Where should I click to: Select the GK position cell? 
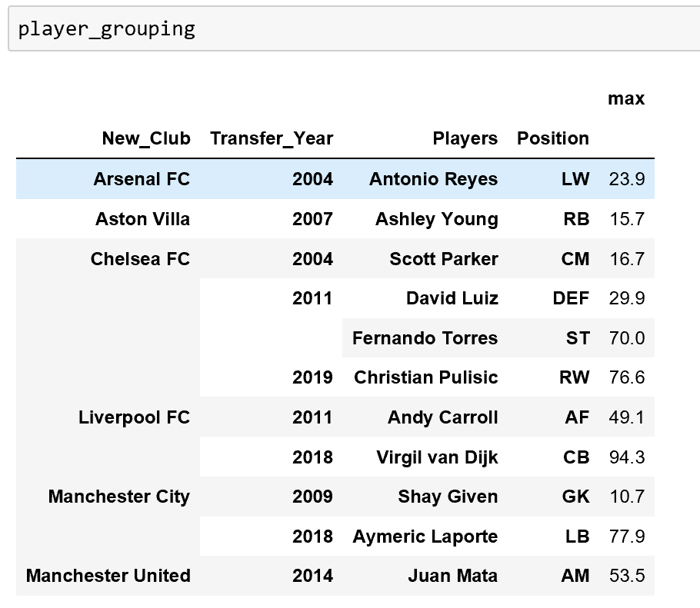575,497
